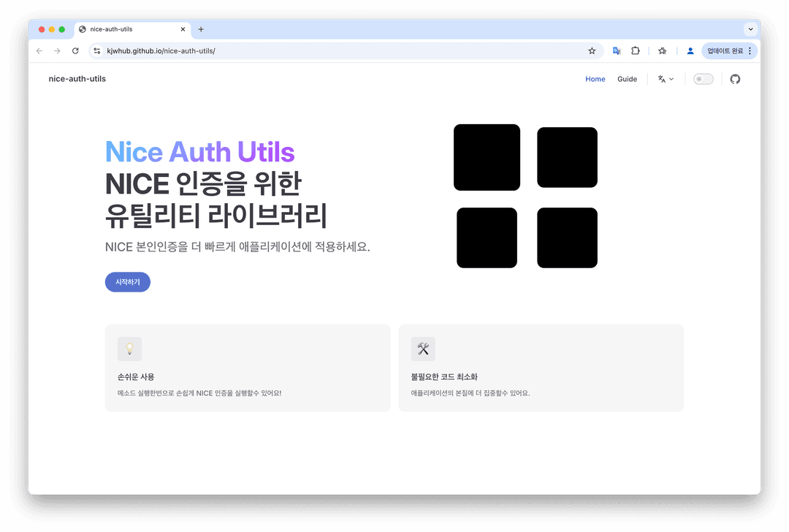789x532 pixels.
Task: Click the 손쉬운 사용 card title
Action: tap(136, 377)
